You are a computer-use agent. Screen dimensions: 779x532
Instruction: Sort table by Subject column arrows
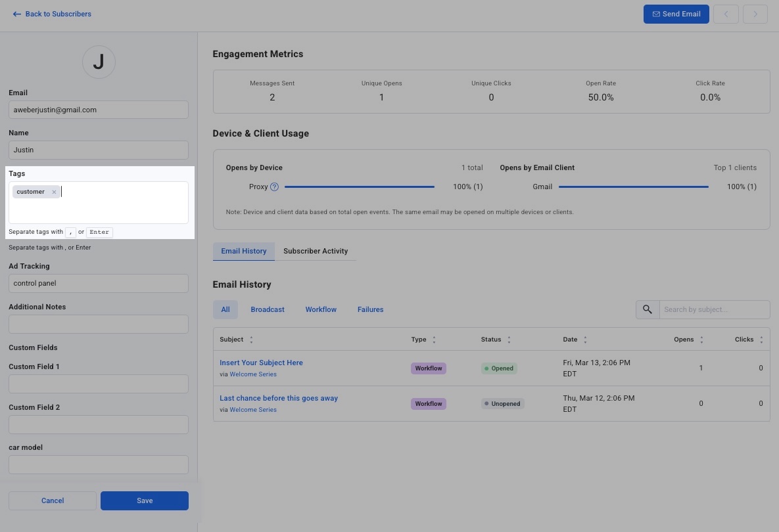tap(251, 340)
